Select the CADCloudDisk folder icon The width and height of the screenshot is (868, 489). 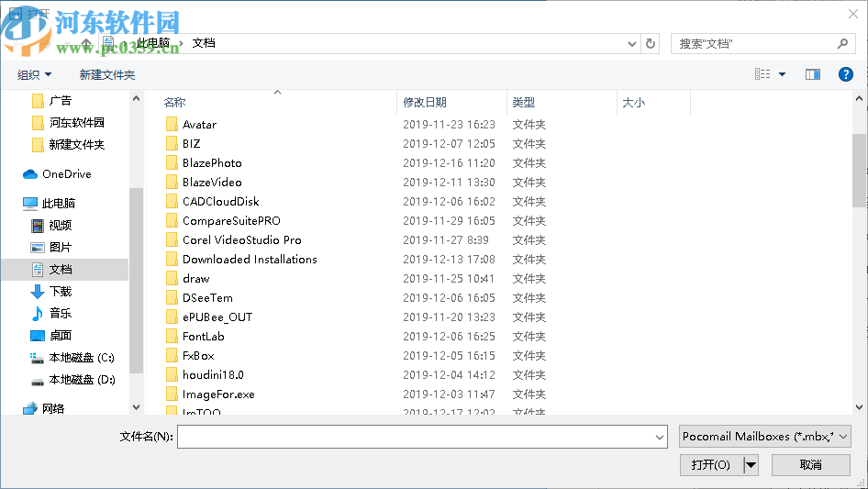(172, 202)
